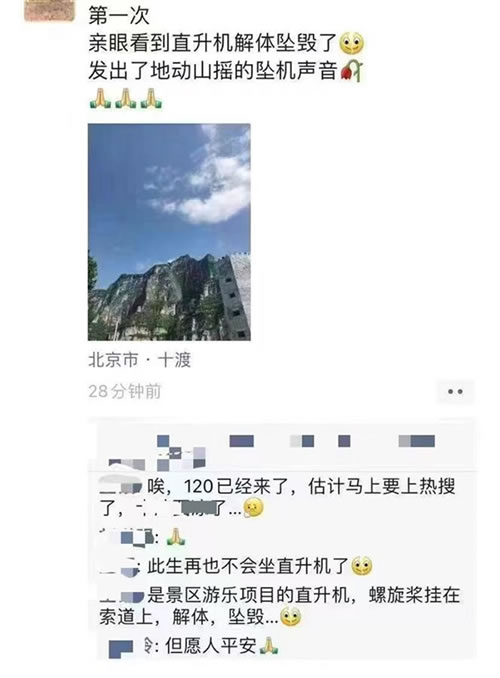Reply to the comment about 120已经来了
500x678 pixels.
point(277,497)
